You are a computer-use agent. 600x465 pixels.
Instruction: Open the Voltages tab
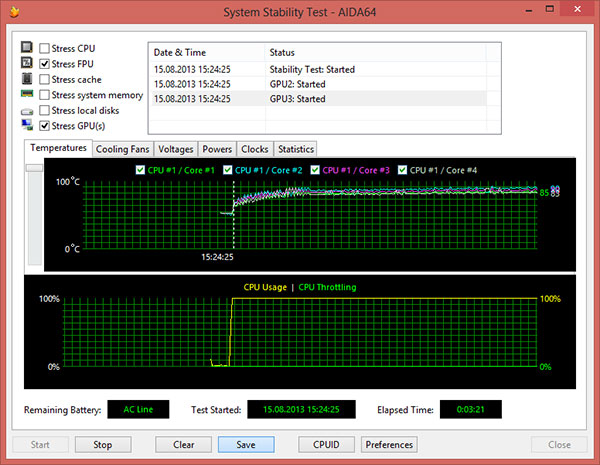click(176, 149)
